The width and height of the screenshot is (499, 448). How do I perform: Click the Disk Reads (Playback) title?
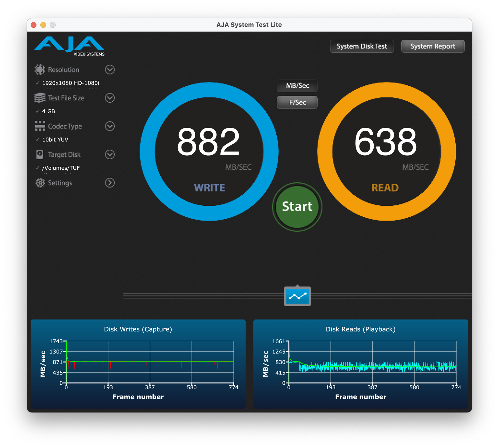361,329
